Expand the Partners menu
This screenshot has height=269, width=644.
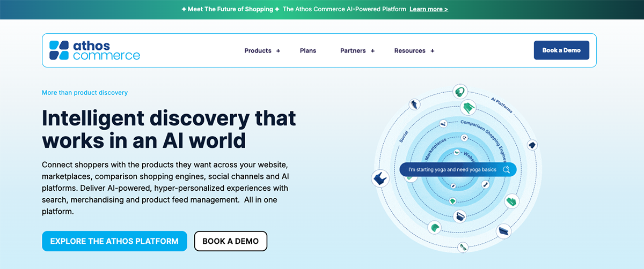(357, 50)
